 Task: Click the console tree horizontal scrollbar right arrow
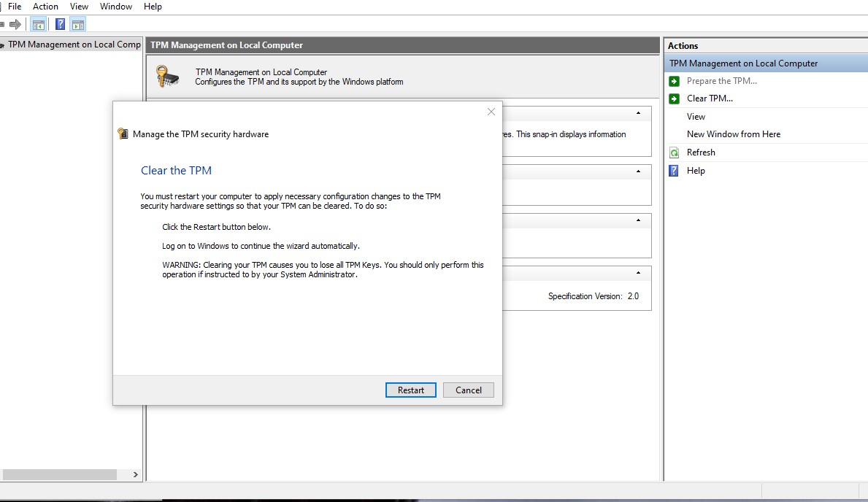click(135, 474)
